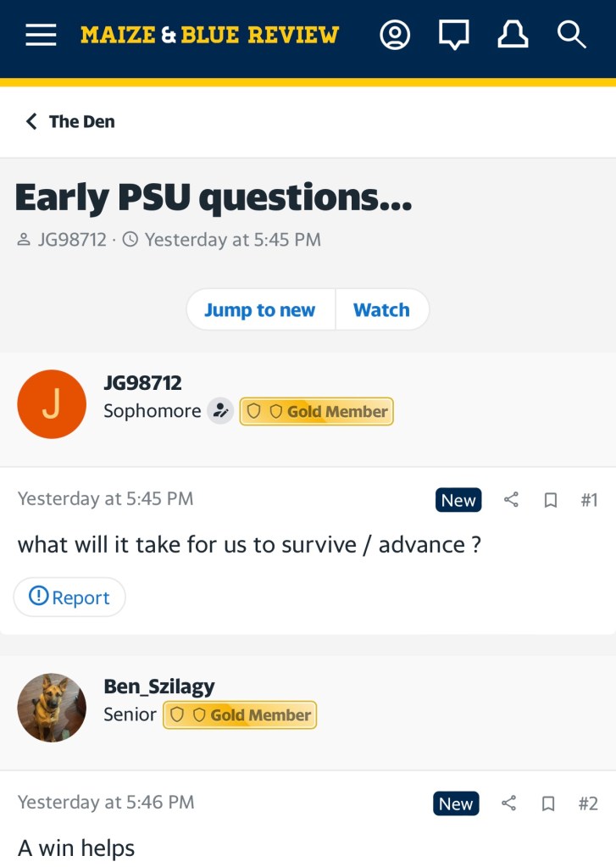The height and width of the screenshot is (867, 616).
Task: Report the first post
Action: (x=69, y=597)
